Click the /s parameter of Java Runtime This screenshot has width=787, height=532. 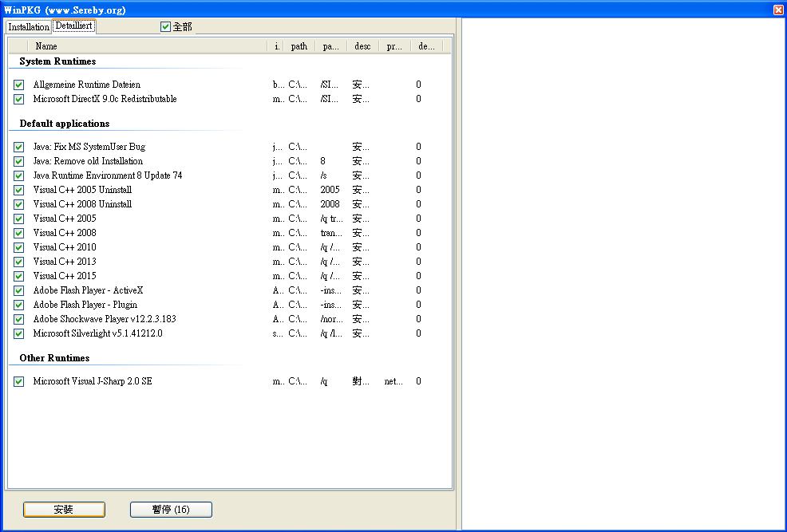point(324,176)
